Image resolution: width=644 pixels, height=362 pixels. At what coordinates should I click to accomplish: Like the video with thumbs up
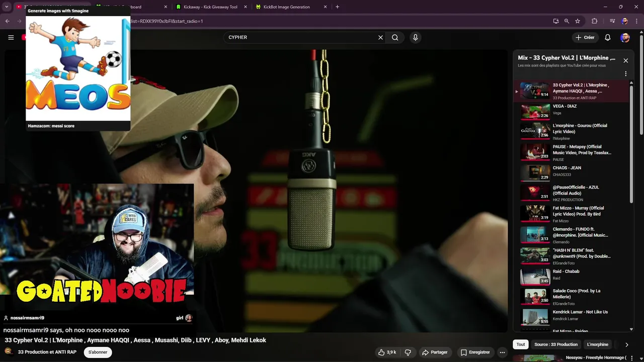(x=387, y=352)
